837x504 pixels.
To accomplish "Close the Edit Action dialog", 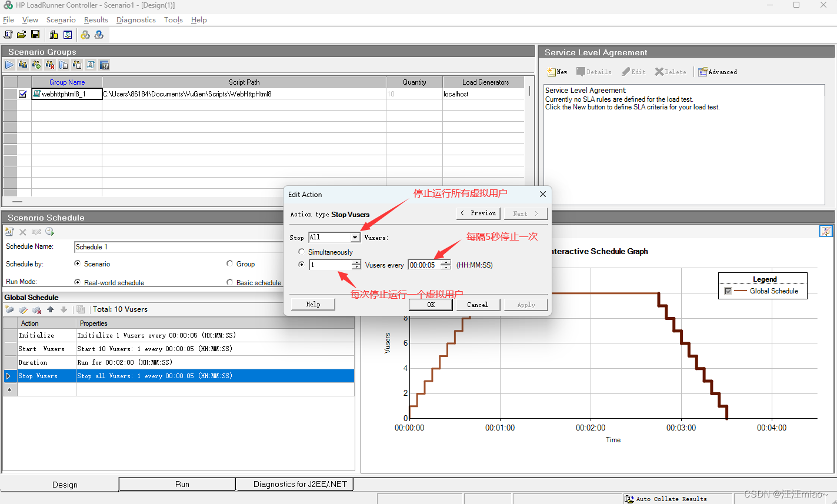I will (x=542, y=194).
